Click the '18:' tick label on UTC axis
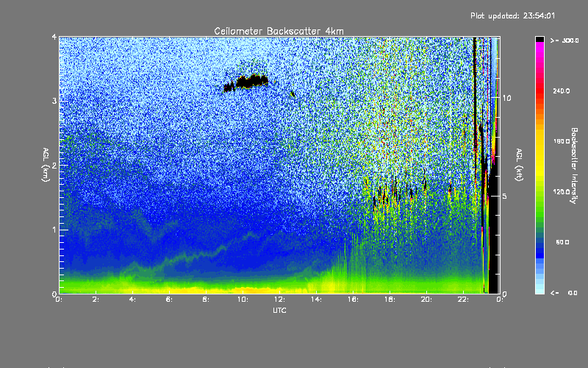 pos(390,300)
